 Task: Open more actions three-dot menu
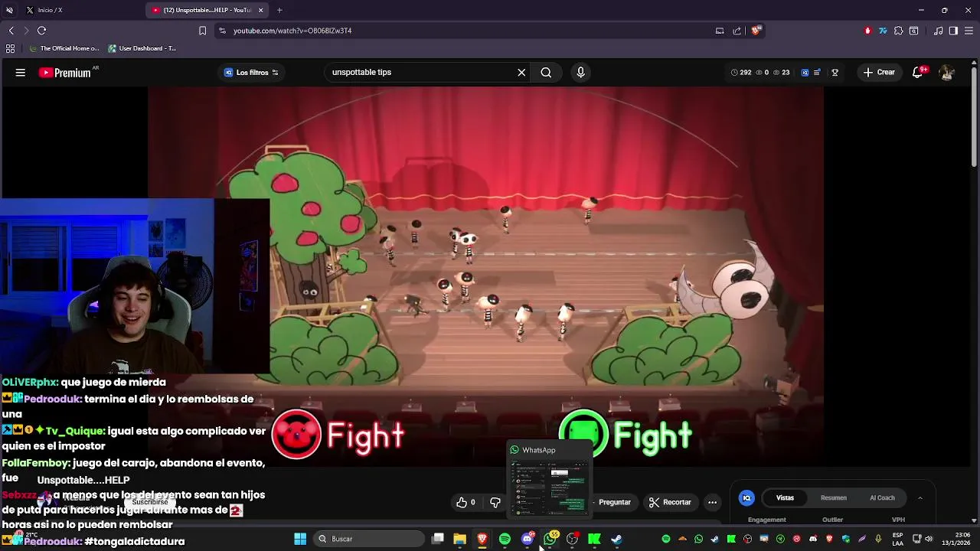click(713, 503)
